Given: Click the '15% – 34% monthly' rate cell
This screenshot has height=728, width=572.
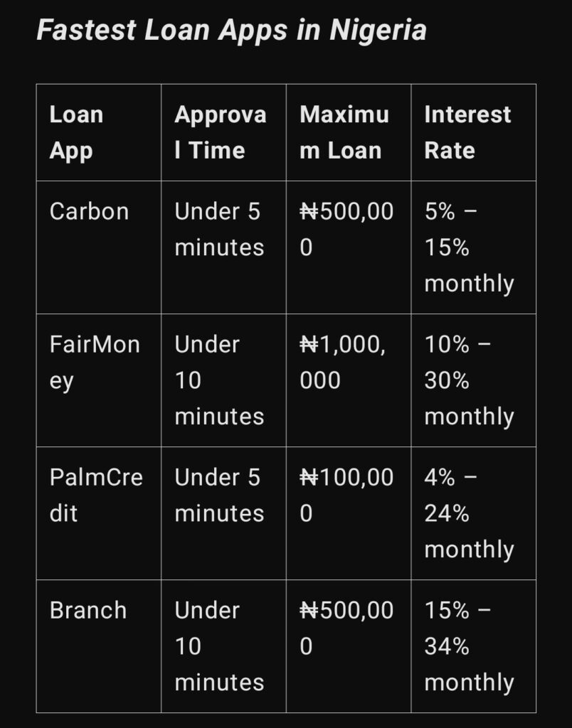Looking at the screenshot, I should pos(474,646).
